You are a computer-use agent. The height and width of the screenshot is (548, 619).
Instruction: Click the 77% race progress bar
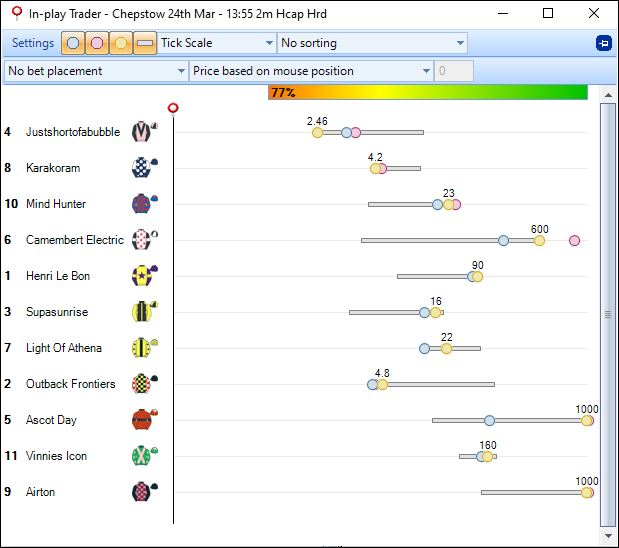coord(428,92)
